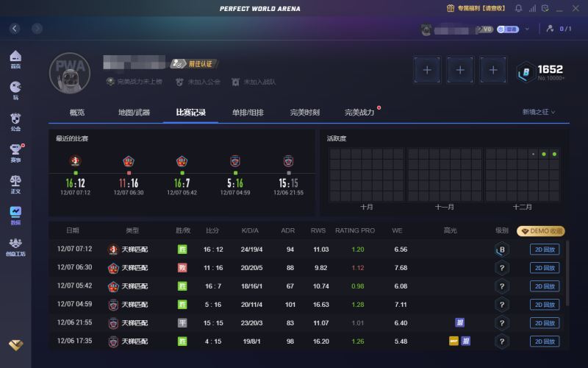Click the second empty plus showcase slot

[x=460, y=70]
